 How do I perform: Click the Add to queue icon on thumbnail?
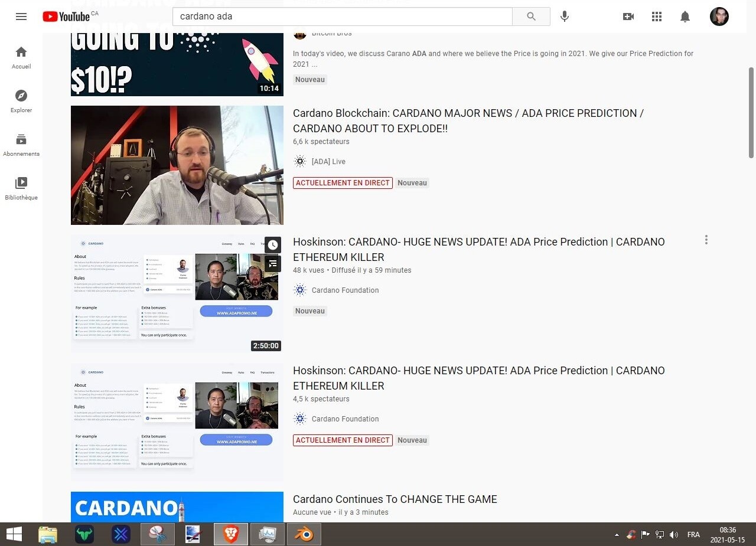pyautogui.click(x=273, y=264)
